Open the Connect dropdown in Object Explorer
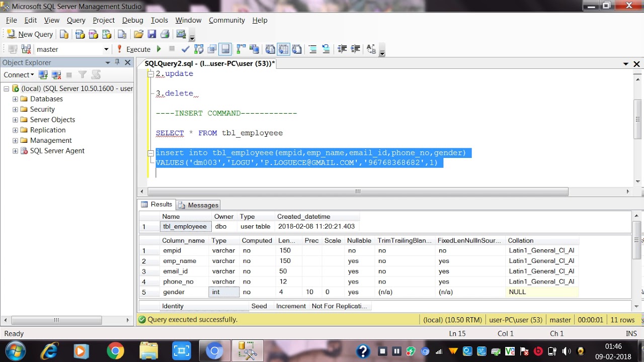The width and height of the screenshot is (644, 362). pyautogui.click(x=19, y=74)
